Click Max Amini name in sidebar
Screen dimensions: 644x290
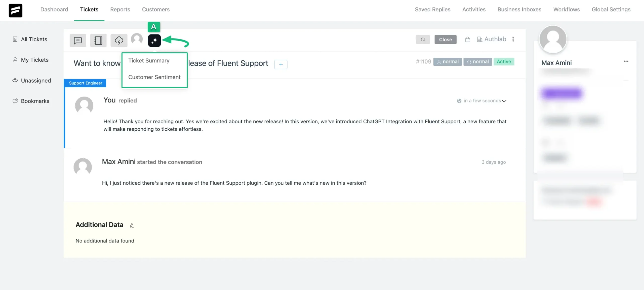556,63
